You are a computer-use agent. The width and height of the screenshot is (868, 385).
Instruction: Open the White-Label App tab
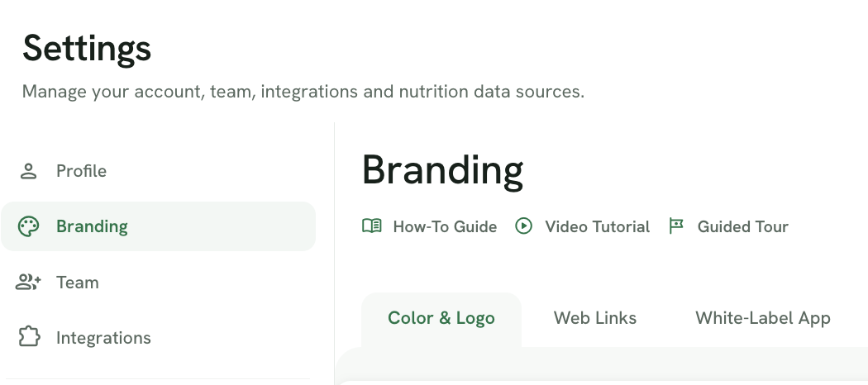(763, 319)
